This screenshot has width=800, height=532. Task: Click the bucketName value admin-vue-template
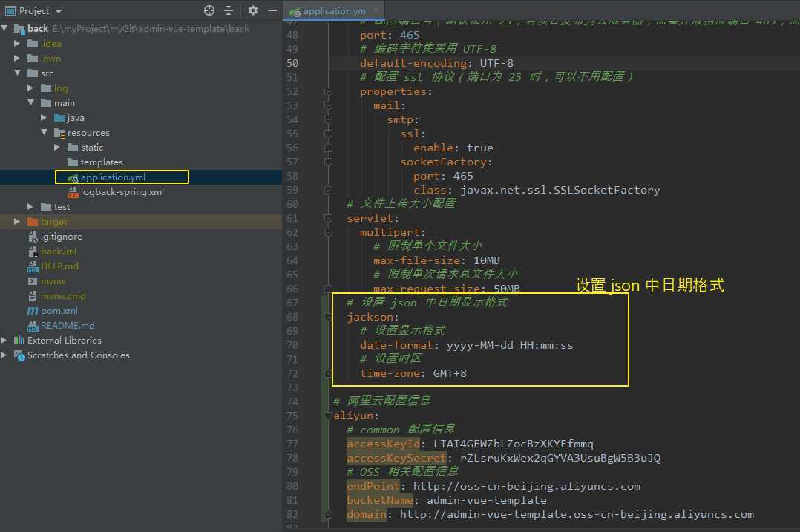(486, 500)
